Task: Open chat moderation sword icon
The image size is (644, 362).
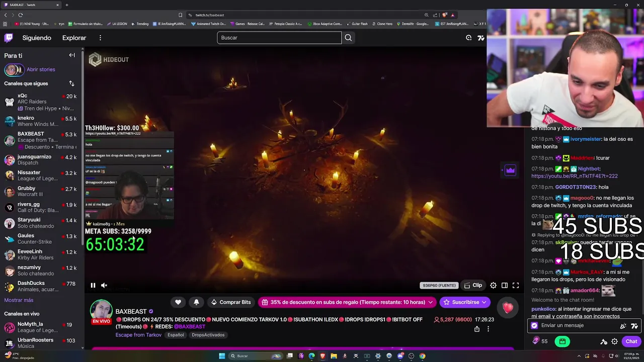Action: point(604,341)
